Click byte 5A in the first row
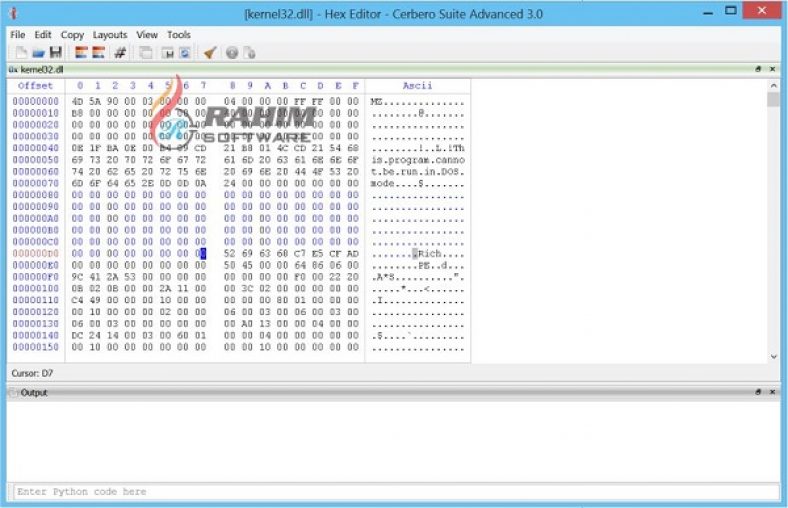788x508 pixels. (x=95, y=101)
